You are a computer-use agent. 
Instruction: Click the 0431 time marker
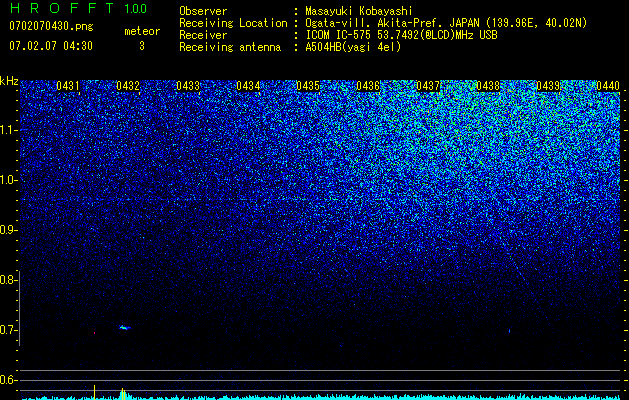point(68,86)
